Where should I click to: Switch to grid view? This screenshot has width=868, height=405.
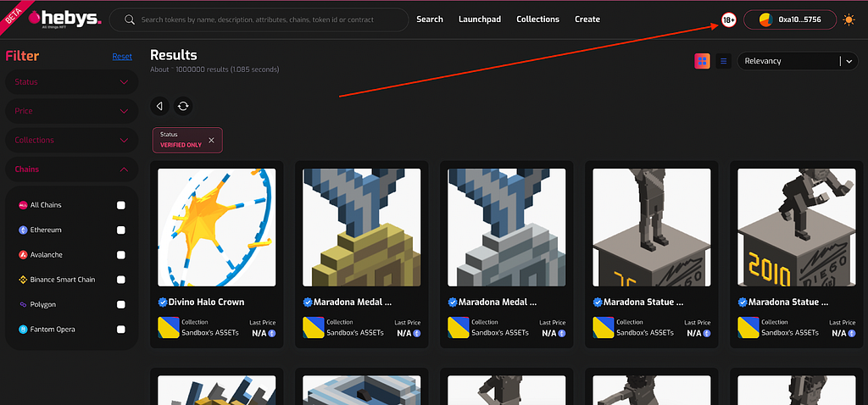coord(703,61)
